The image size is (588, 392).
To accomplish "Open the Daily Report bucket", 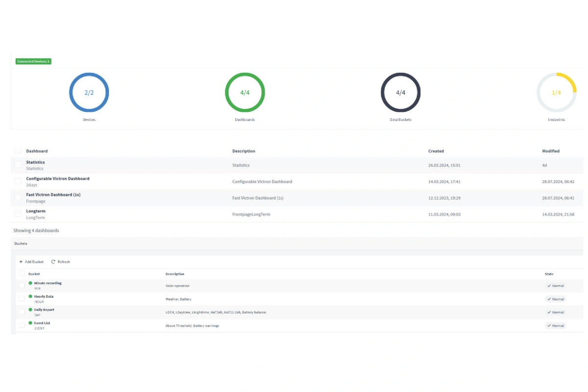I will pos(44,310).
